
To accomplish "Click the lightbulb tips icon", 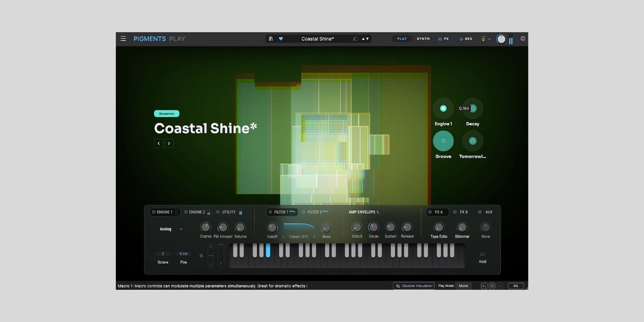I will coord(483,39).
